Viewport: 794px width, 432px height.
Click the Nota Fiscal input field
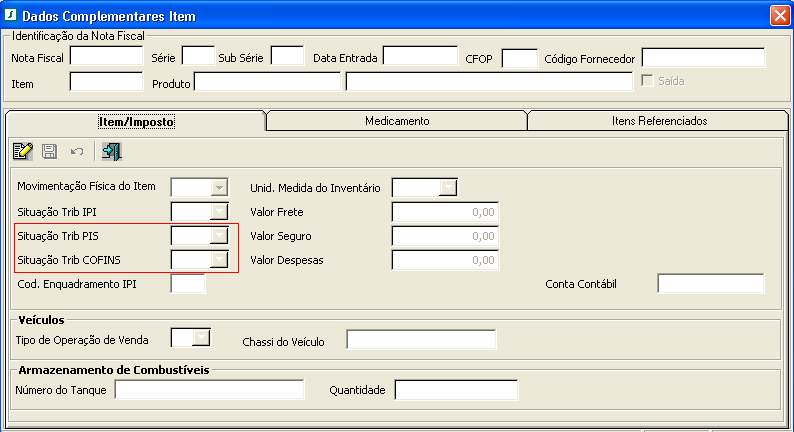point(106,57)
